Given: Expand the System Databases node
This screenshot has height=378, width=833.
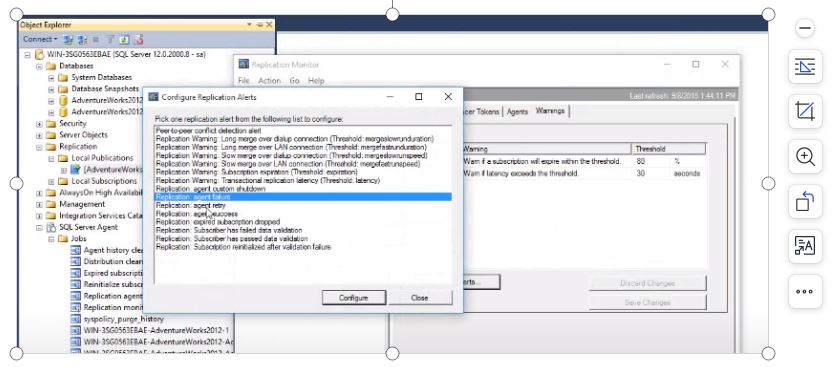Looking at the screenshot, I should tap(51, 78).
